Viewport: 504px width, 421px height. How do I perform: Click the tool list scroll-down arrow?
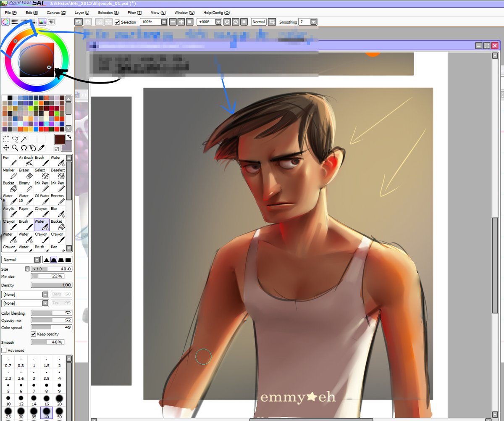point(69,248)
